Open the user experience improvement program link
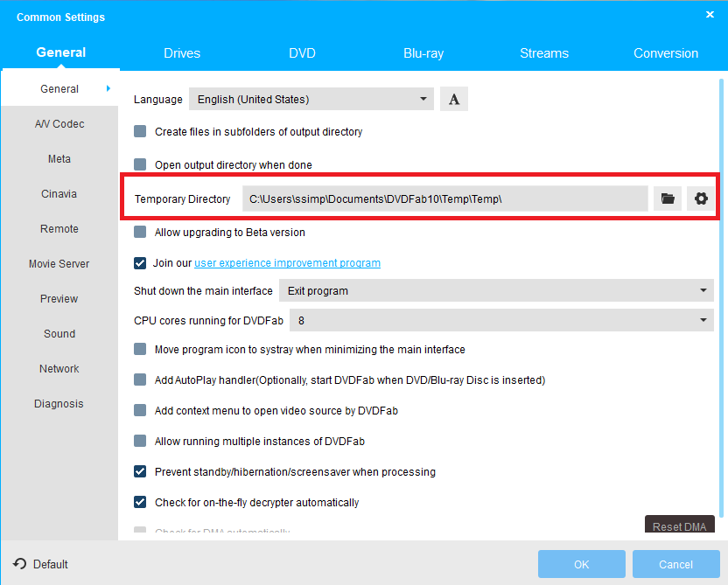728x585 pixels. 287,262
